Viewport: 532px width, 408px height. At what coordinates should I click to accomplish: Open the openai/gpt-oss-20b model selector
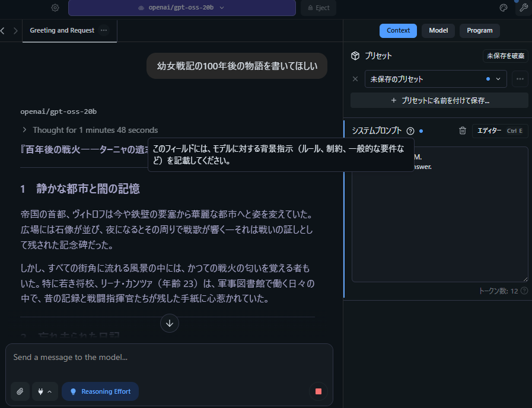[182, 8]
